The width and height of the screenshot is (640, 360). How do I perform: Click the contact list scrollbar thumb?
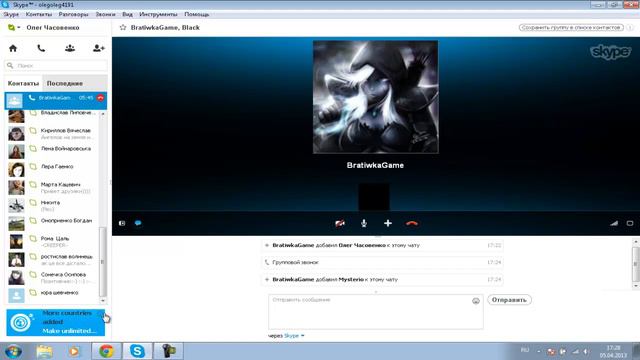(103, 261)
